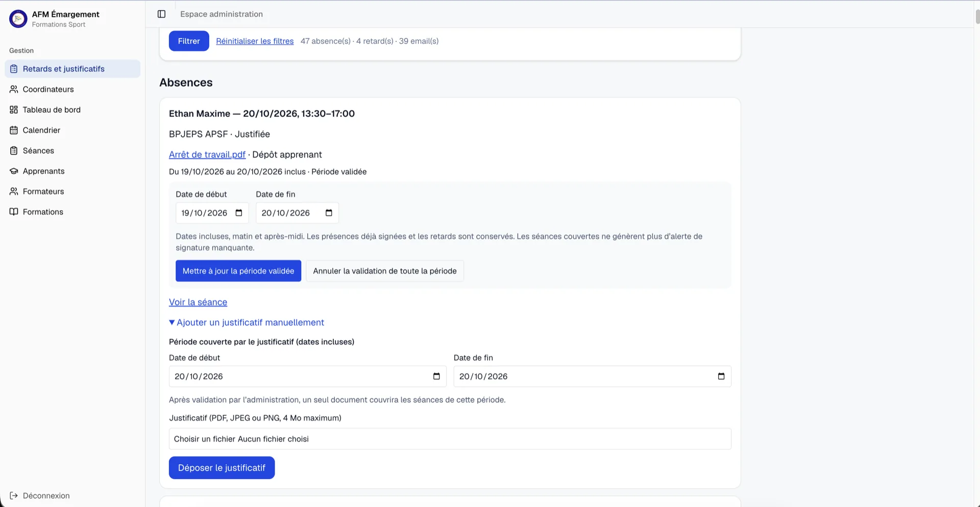Click the wide justificatif Date de fin field
Screen dimensions: 980x507
point(593,376)
